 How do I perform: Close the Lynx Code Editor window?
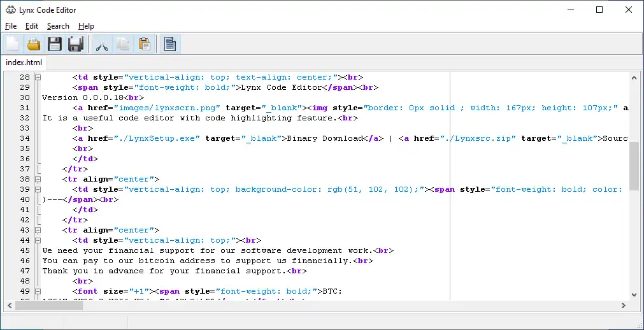(x=628, y=10)
